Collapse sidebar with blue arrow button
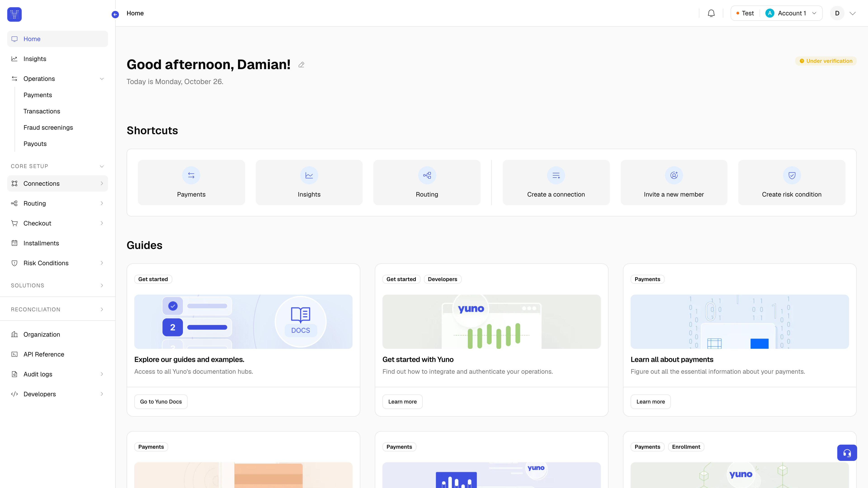 [115, 14]
